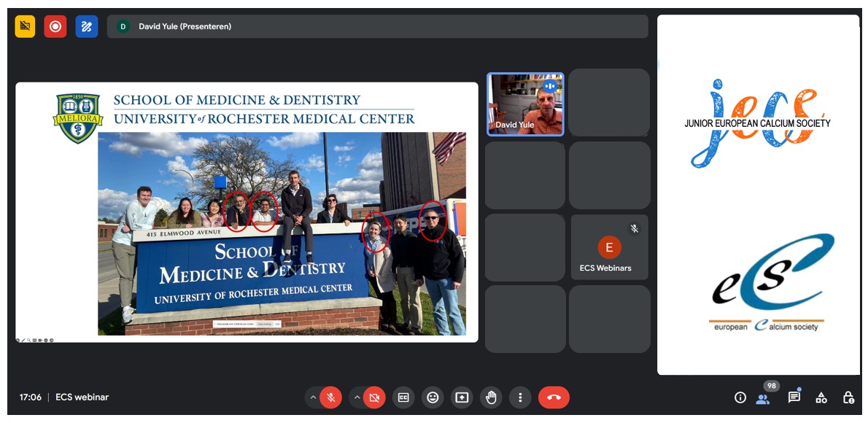This screenshot has height=423, width=868.
Task: Click the muted microphone icon on ECS Webinars tile
Action: [x=635, y=228]
